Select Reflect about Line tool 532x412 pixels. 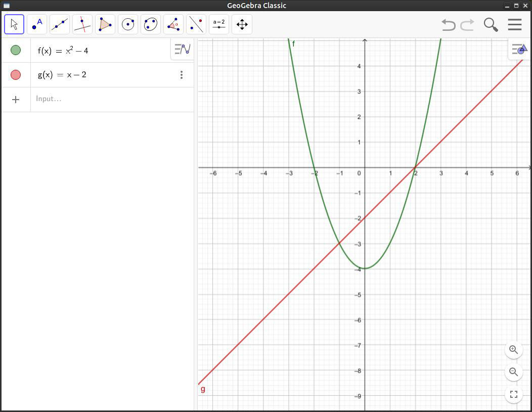[x=196, y=24]
